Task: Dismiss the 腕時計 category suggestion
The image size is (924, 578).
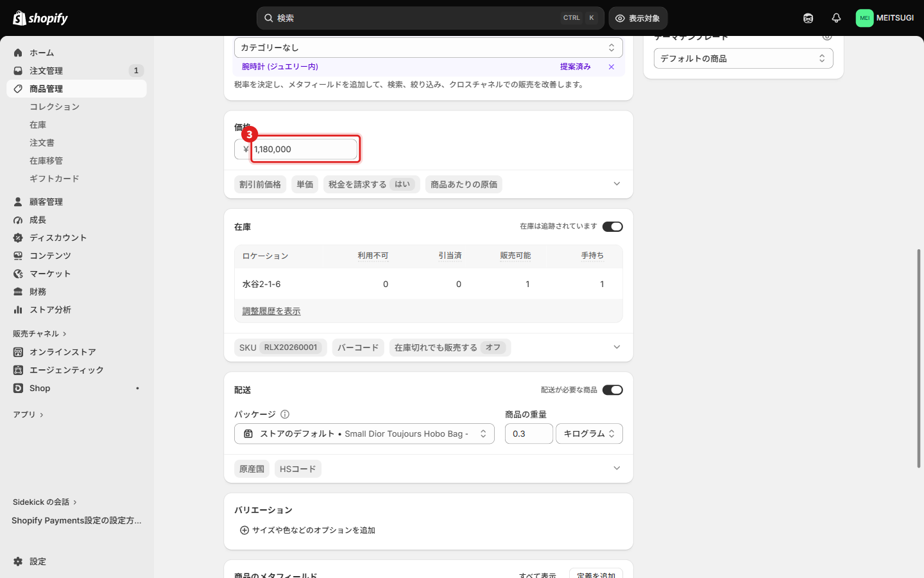Action: click(612, 67)
